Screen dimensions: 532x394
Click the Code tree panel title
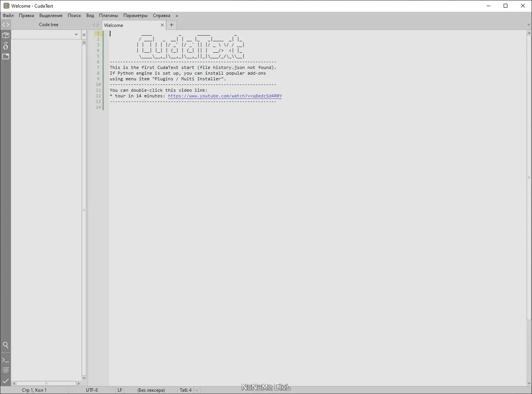pyautogui.click(x=49, y=25)
